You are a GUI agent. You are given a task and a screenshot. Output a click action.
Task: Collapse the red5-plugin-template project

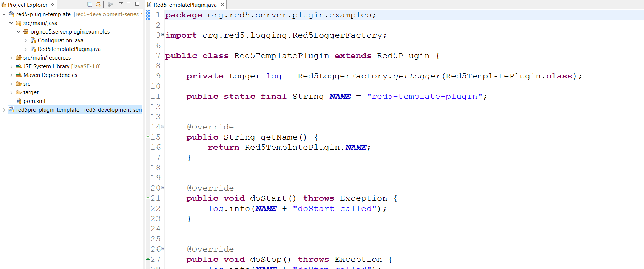4,14
